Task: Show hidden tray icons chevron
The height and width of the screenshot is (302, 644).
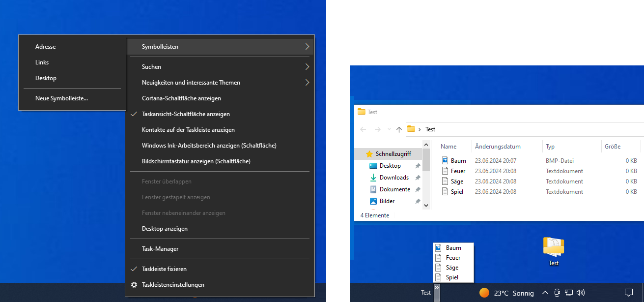Action: click(545, 293)
